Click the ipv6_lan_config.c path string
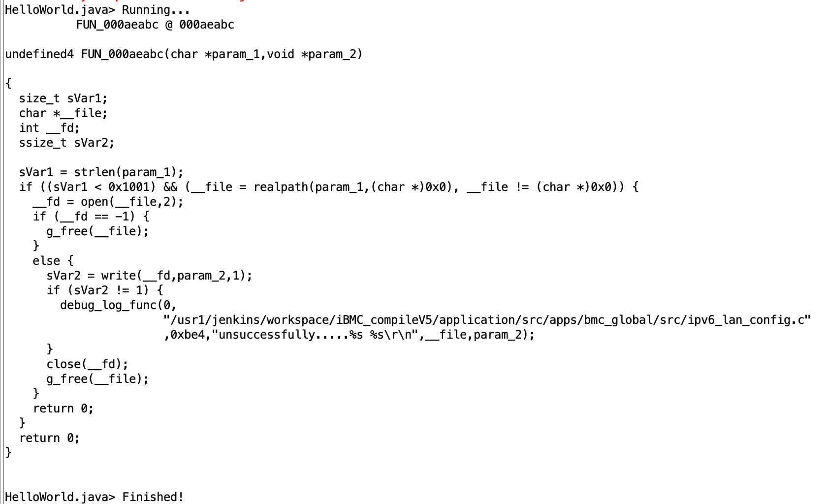 tap(487, 320)
